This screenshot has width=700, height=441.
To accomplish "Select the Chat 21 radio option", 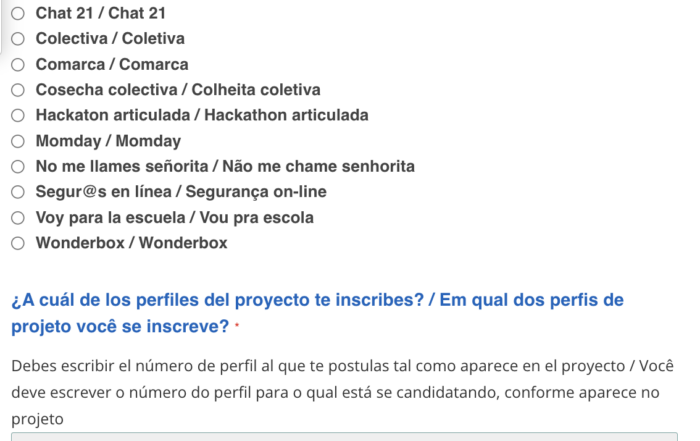I will 18,13.
